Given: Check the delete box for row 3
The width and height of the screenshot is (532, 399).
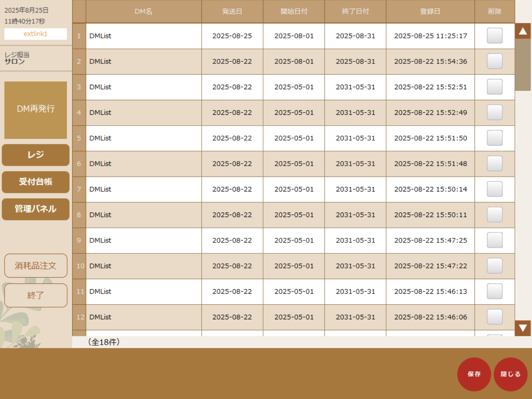Looking at the screenshot, I should [x=494, y=87].
